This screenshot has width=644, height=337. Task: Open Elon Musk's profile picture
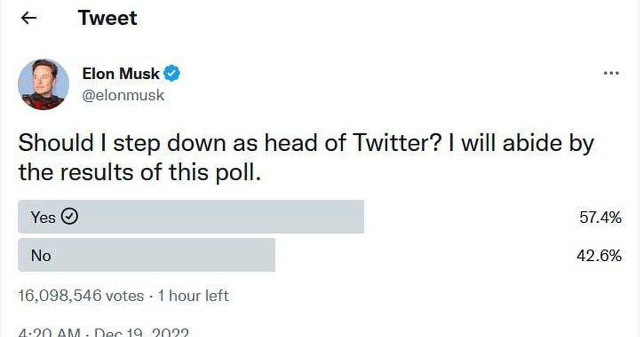pos(43,84)
